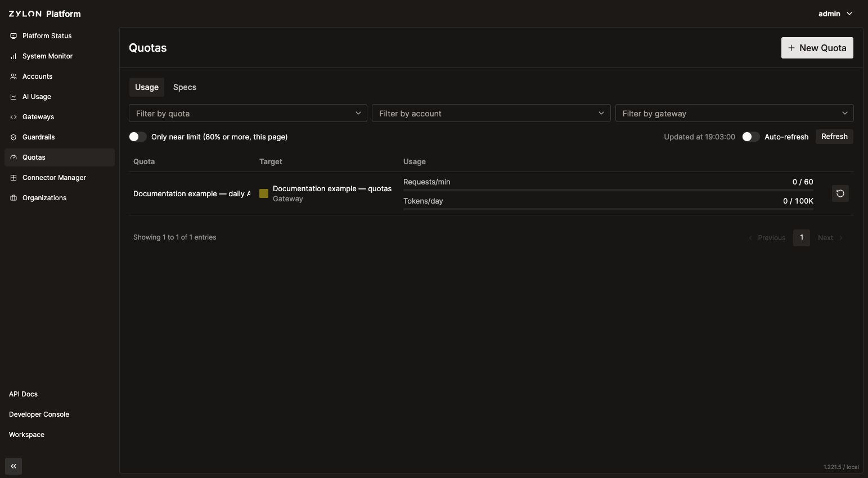Select page 1 in pagination
Screen dimensions: 868x478
[x=802, y=238]
